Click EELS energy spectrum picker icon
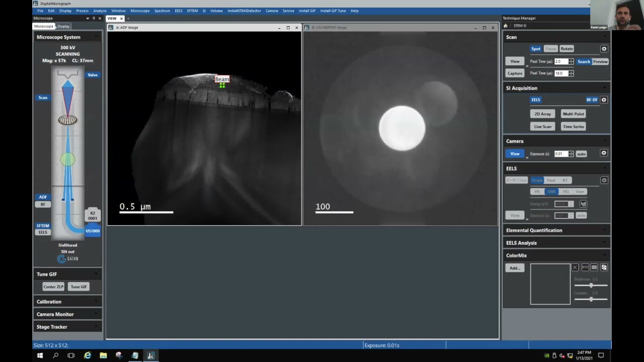 (x=583, y=204)
